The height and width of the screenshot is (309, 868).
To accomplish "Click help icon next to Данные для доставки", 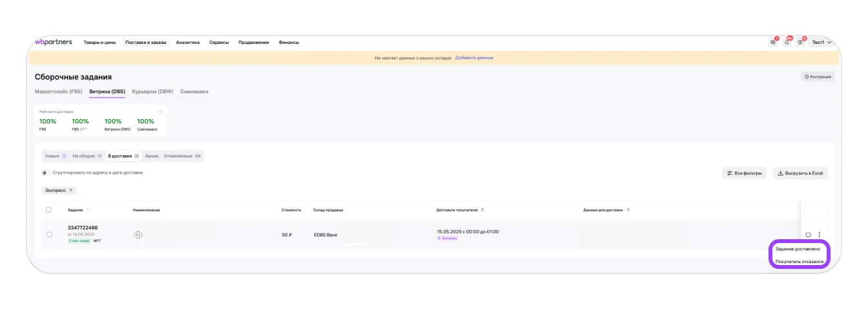I will coord(628,210).
